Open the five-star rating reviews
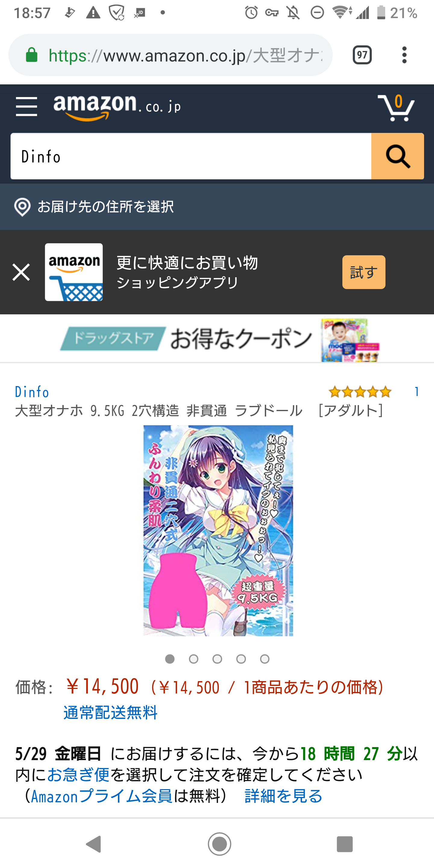 [360, 392]
